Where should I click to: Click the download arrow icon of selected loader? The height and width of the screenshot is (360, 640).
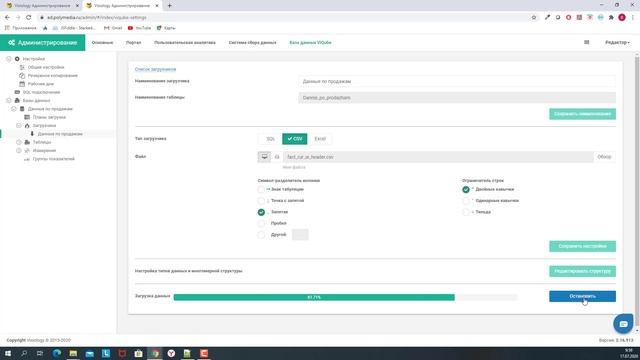tap(32, 134)
